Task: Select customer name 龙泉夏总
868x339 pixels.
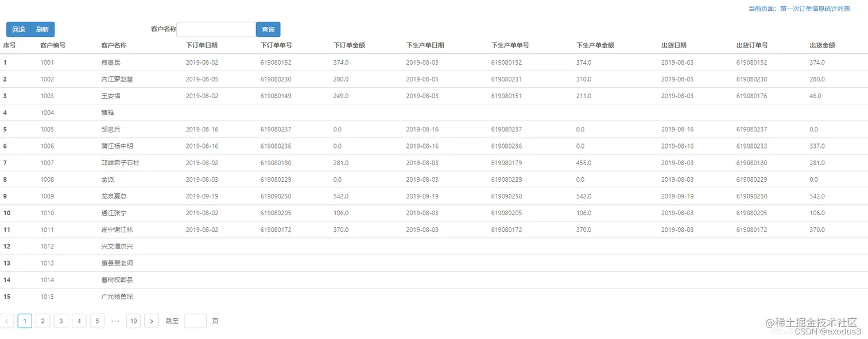Action: point(114,196)
